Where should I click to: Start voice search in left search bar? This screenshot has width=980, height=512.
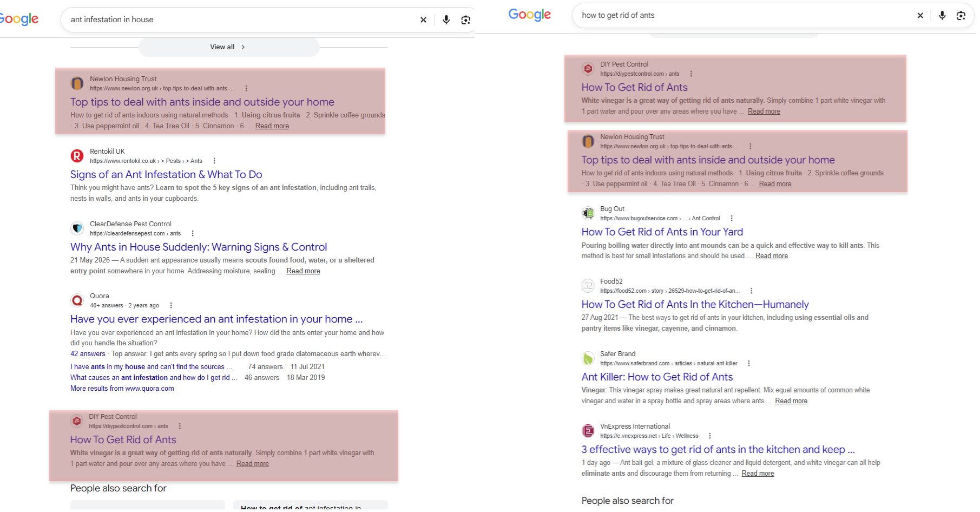(446, 20)
